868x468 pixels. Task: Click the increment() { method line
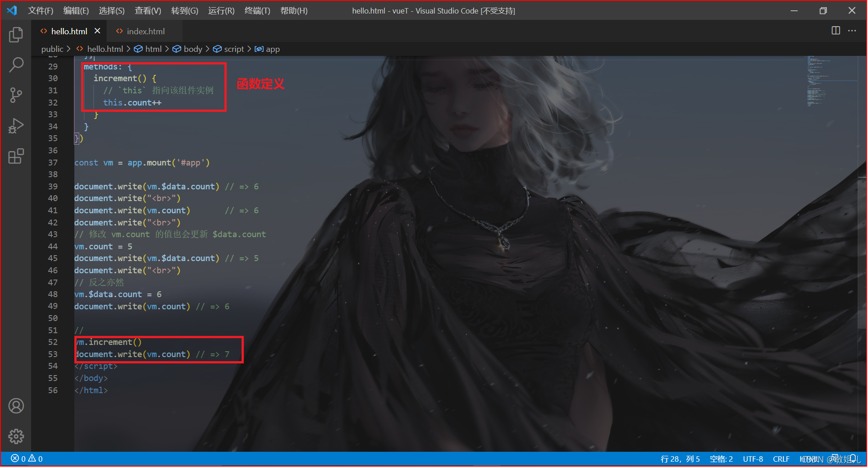pyautogui.click(x=125, y=78)
